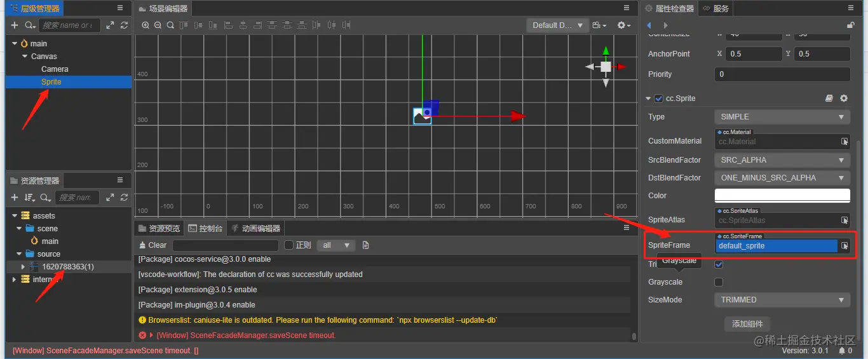Expand all nodes in hierarchy panel
This screenshot has height=359, width=868.
click(x=111, y=25)
